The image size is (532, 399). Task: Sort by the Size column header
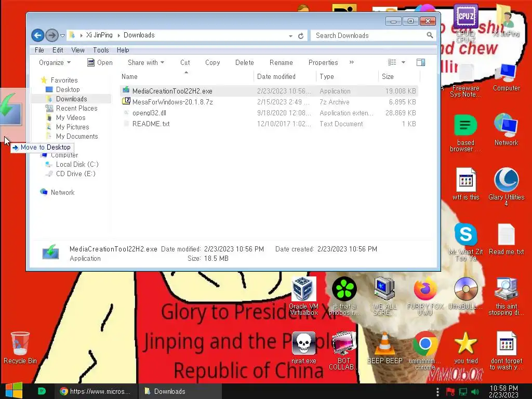click(x=399, y=77)
